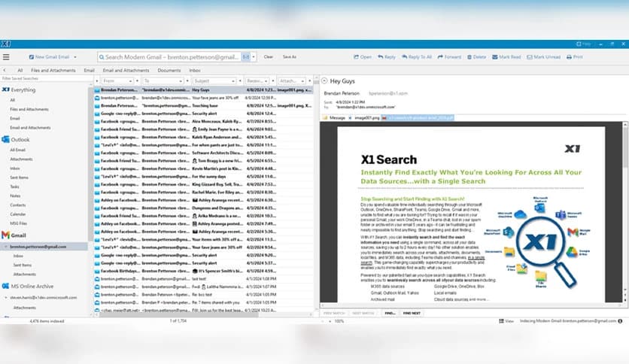Collapse the Hey Guys message header
Image resolution: width=629 pixels, height=364 pixels.
(x=324, y=81)
